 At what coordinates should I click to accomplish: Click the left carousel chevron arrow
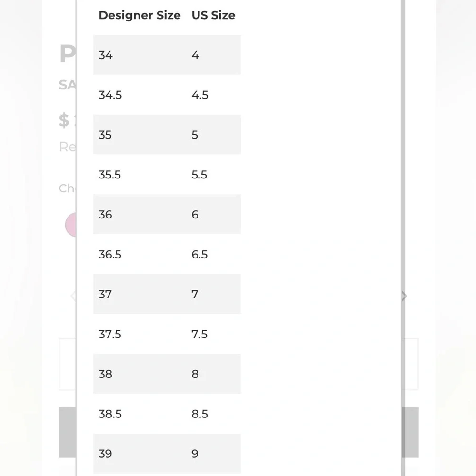click(73, 296)
